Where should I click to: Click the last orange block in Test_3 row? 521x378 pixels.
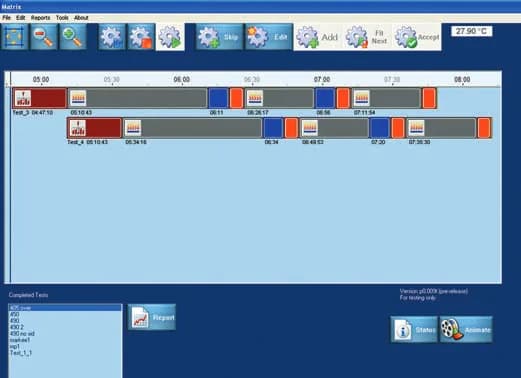tap(429, 98)
